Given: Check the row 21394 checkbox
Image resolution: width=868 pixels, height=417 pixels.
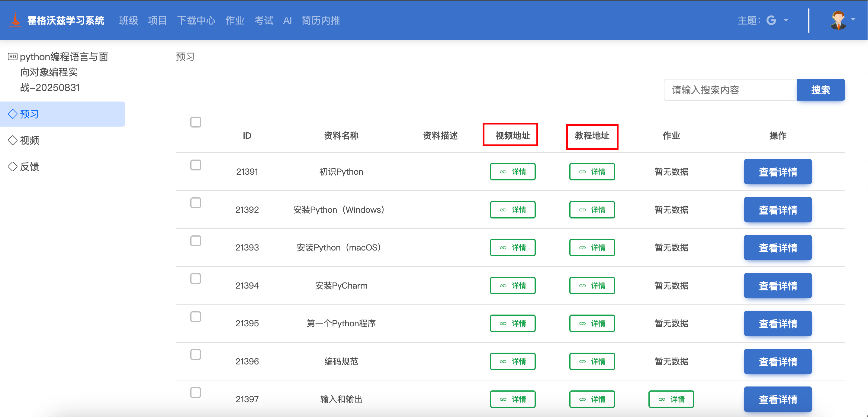Looking at the screenshot, I should [x=196, y=278].
